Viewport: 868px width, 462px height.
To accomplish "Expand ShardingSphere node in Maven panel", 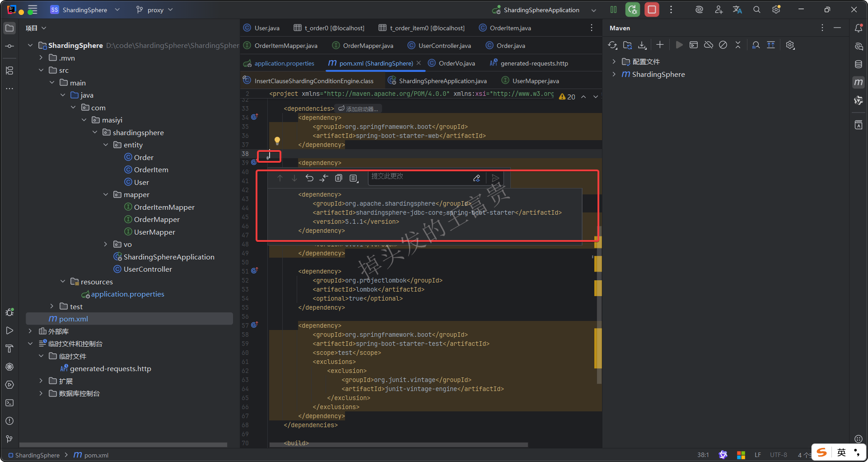I will [x=614, y=74].
